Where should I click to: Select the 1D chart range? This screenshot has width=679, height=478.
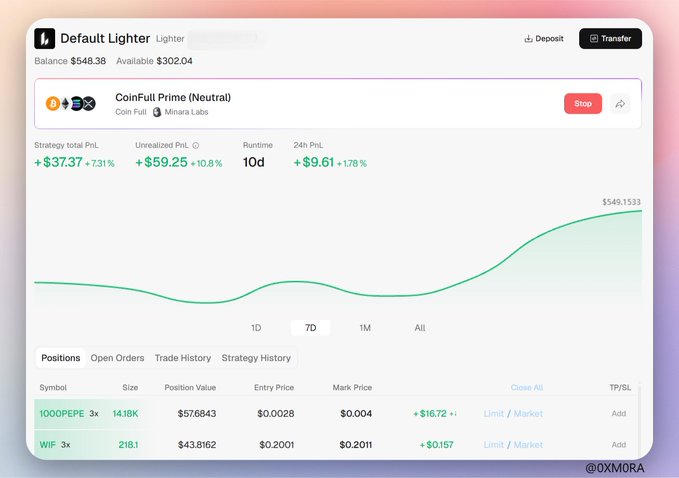point(256,328)
